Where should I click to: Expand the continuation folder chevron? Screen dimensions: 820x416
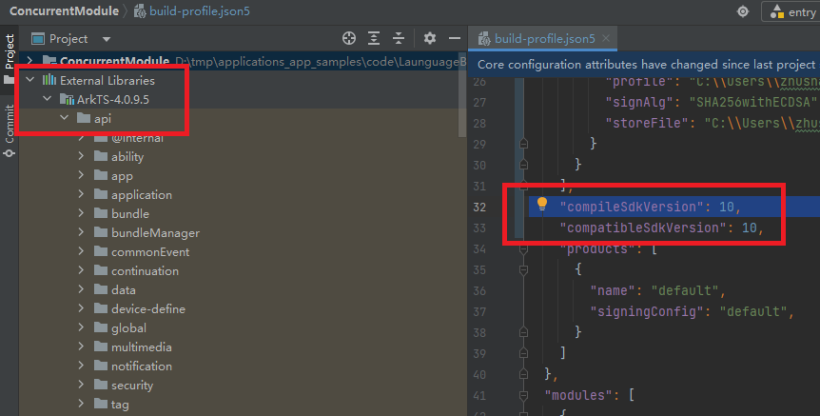point(81,270)
